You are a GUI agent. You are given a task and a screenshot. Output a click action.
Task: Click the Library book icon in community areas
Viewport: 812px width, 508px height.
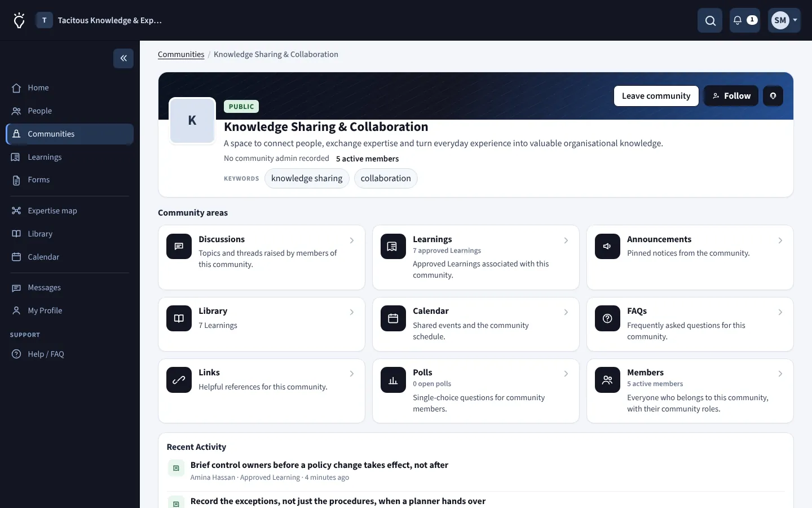click(179, 318)
